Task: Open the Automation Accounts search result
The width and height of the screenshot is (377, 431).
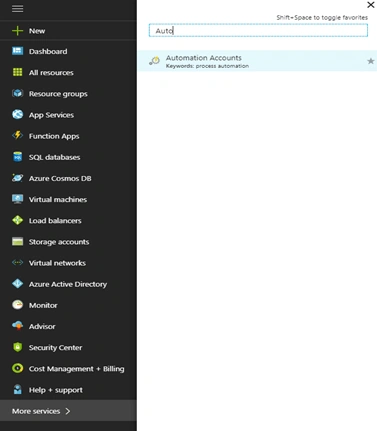Action: [x=257, y=61]
